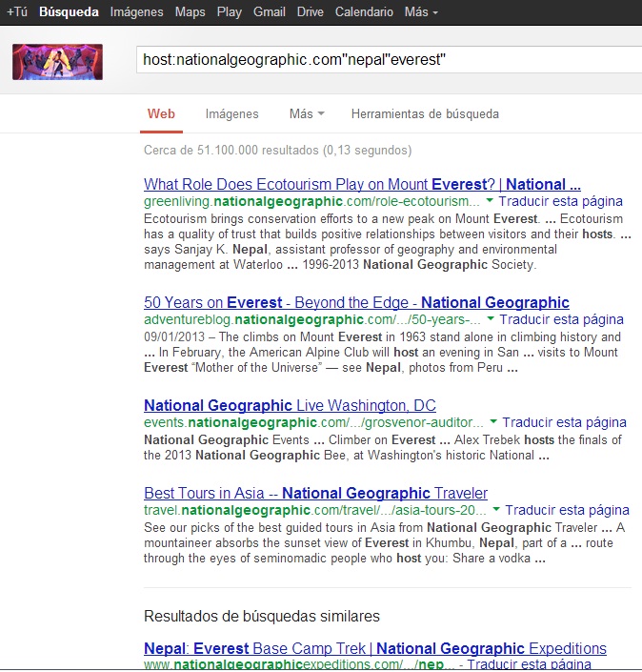The height and width of the screenshot is (672, 642).
Task: Open Gmail from the top bar
Action: 269,11
